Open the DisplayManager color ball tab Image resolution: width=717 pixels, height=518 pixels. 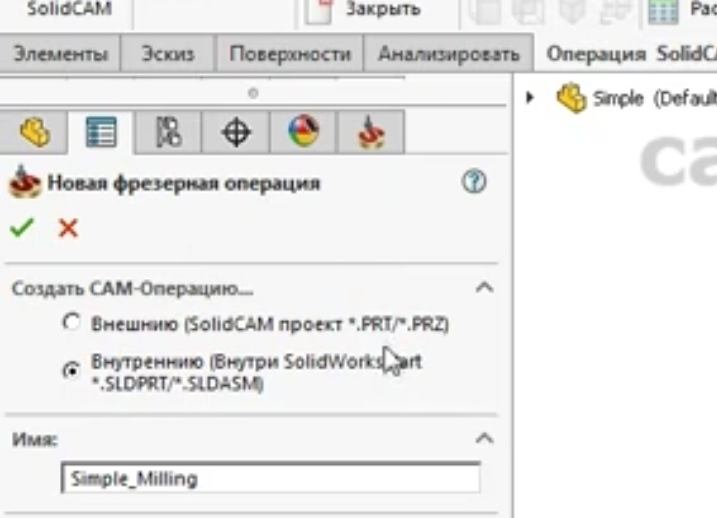click(x=304, y=131)
